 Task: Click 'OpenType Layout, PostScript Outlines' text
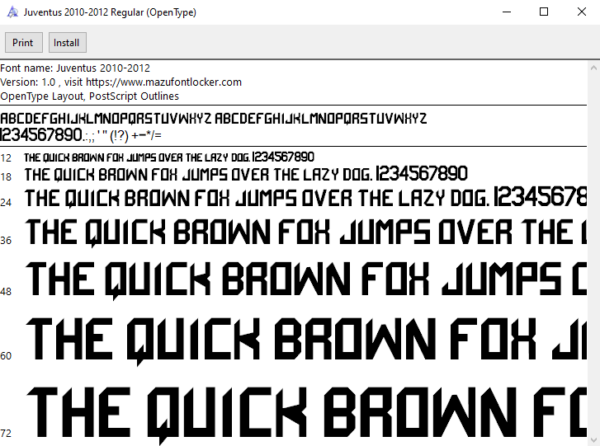(x=90, y=96)
